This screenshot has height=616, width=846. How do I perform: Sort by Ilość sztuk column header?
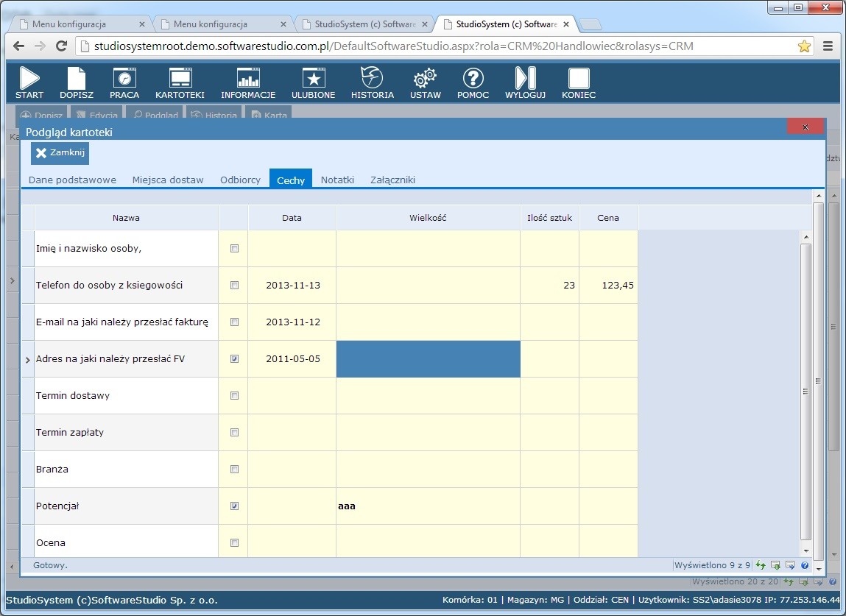click(549, 218)
